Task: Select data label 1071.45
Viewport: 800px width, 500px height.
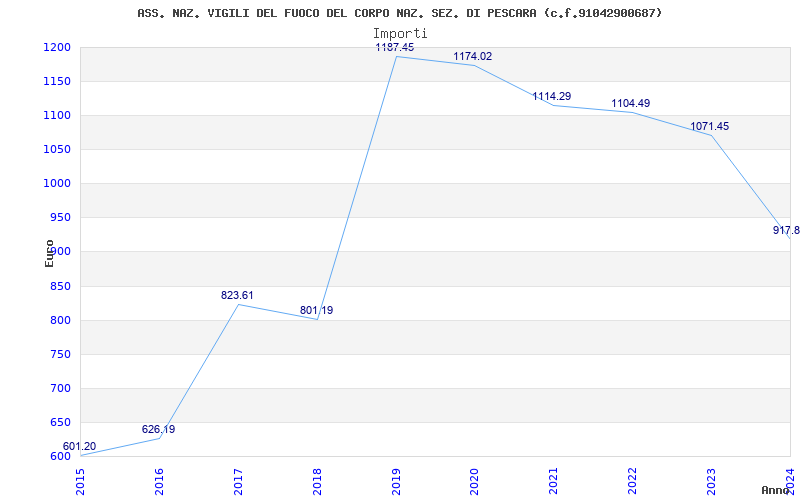Action: [x=710, y=127]
